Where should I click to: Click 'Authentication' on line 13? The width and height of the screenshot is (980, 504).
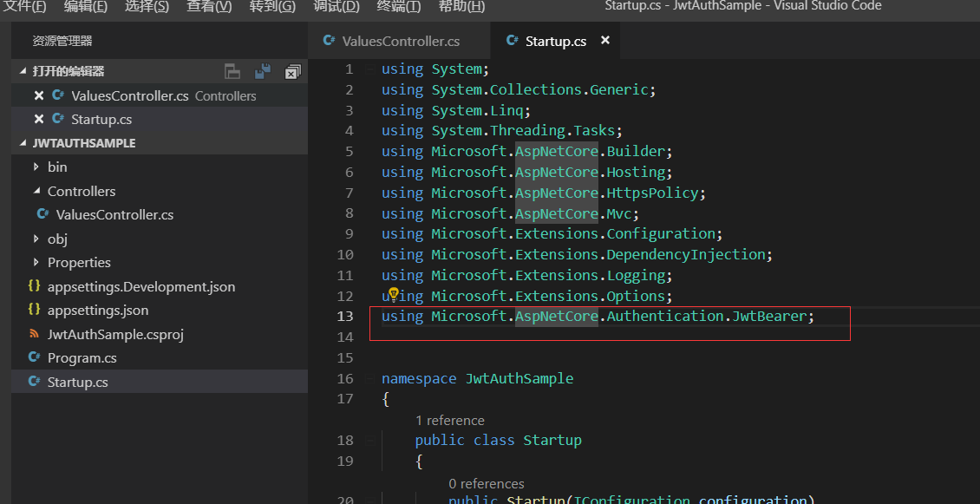(665, 317)
